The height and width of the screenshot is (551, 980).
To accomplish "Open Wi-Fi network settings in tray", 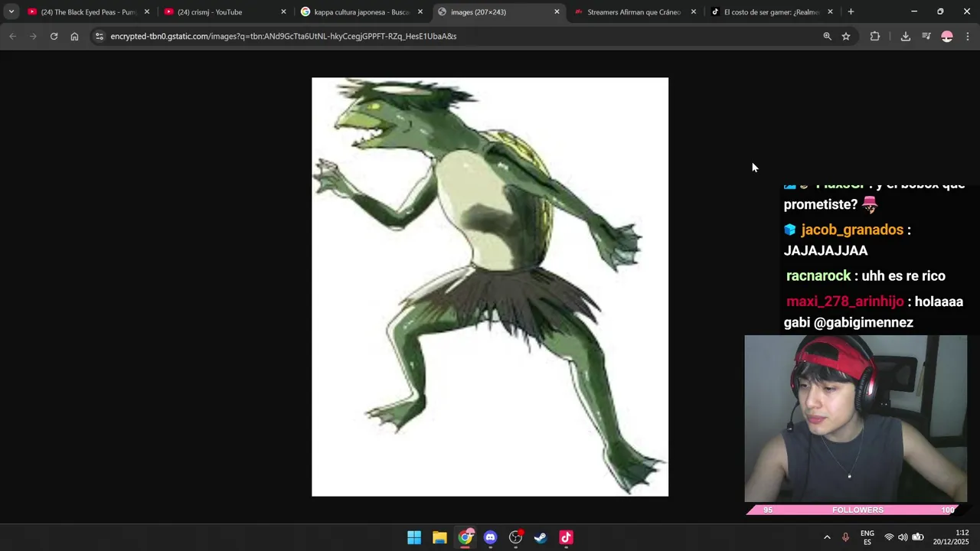I will (x=889, y=537).
